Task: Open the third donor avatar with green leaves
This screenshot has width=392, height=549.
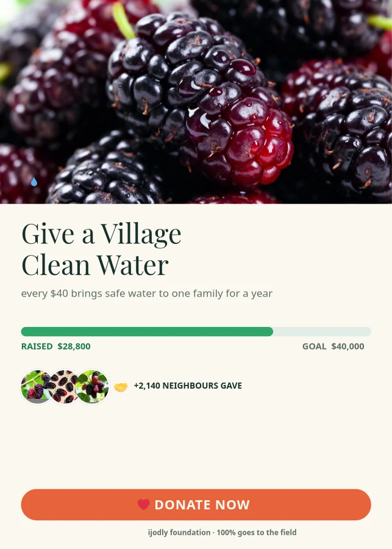Action: coord(92,387)
